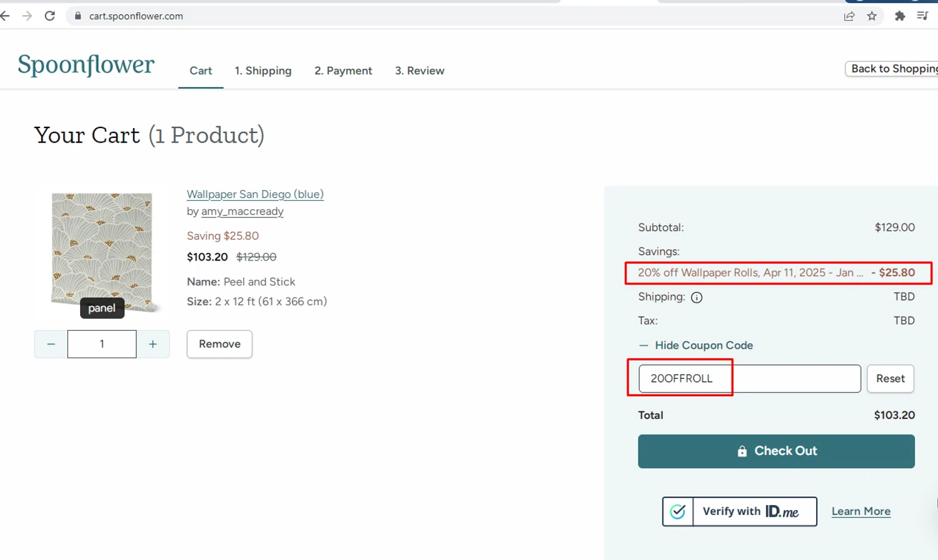The image size is (938, 560).
Task: Click the Shipping info circle icon
Action: click(697, 297)
